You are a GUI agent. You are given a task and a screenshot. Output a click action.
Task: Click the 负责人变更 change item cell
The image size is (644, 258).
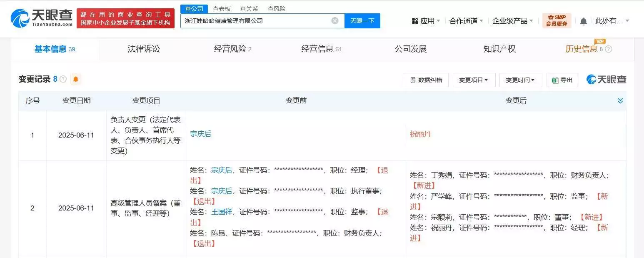[x=146, y=135]
